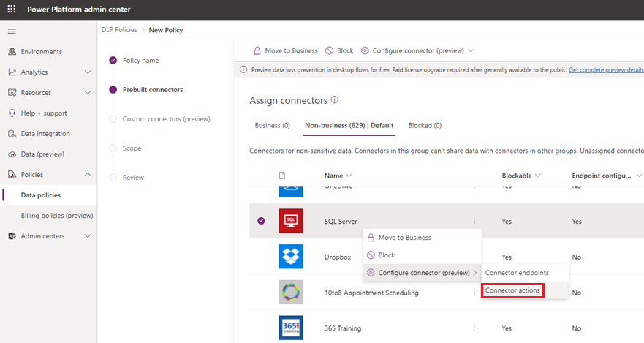644x343 pixels.
Task: Collapse the left navigation hamburger menu
Action: pos(12,31)
